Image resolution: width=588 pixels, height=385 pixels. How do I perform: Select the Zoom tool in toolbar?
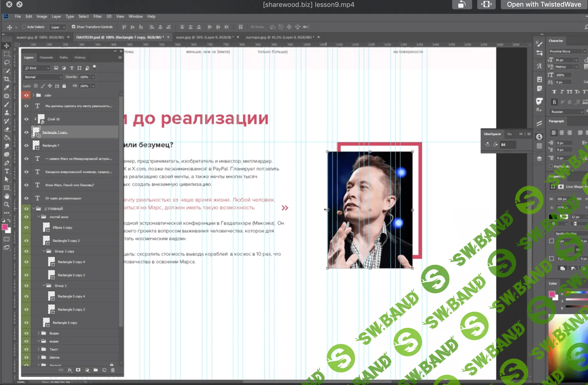point(7,205)
